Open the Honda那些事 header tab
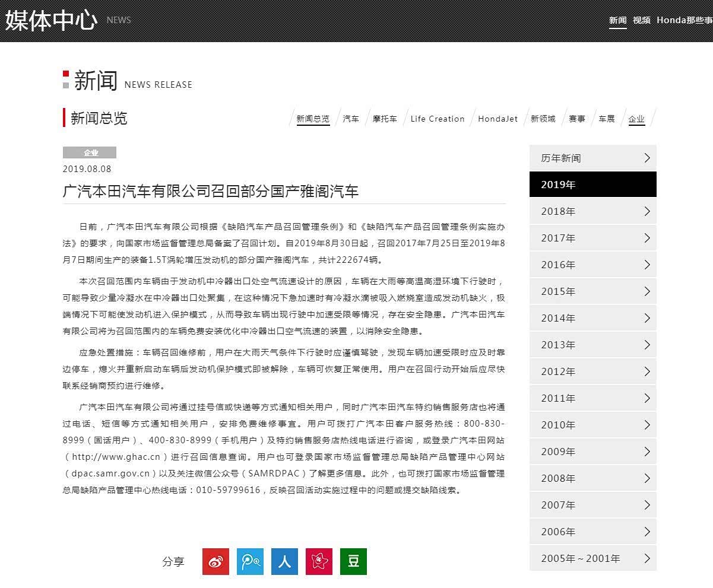Image resolution: width=713 pixels, height=588 pixels. pos(684,20)
